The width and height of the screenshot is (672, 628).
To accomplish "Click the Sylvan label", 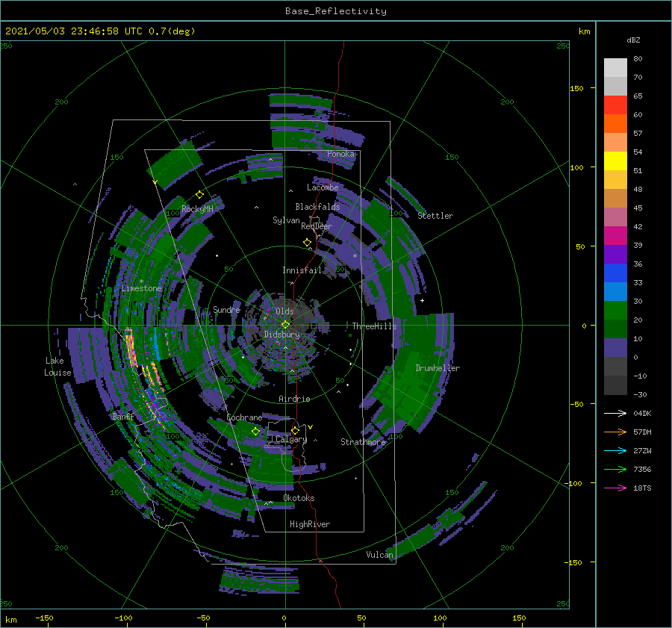I will [x=286, y=220].
